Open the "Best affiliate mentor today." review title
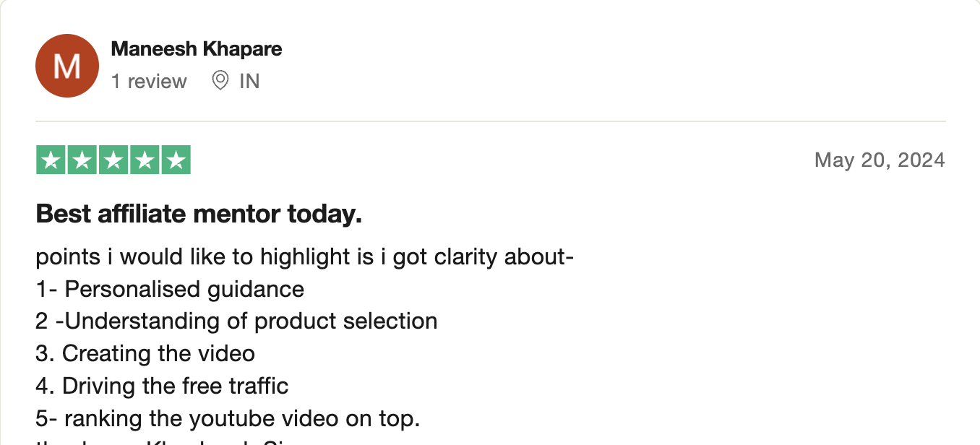 pyautogui.click(x=199, y=214)
